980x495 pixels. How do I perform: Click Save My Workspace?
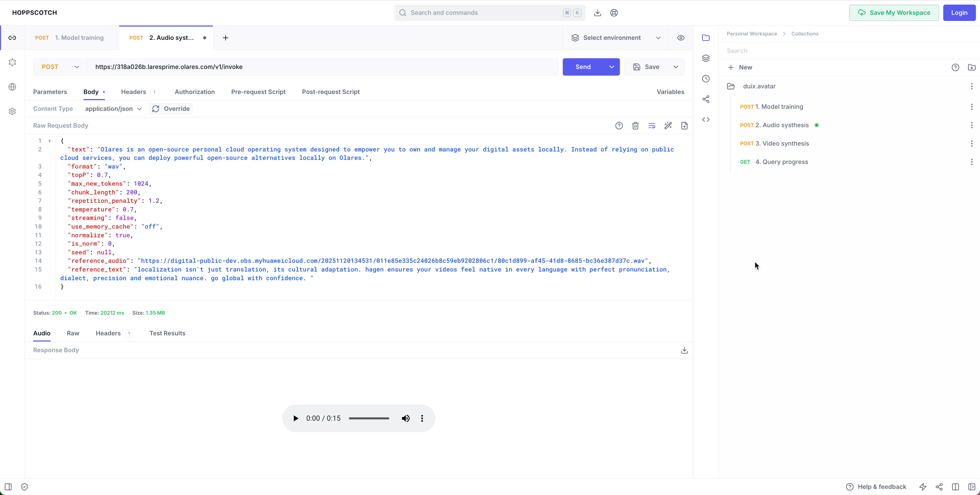894,13
